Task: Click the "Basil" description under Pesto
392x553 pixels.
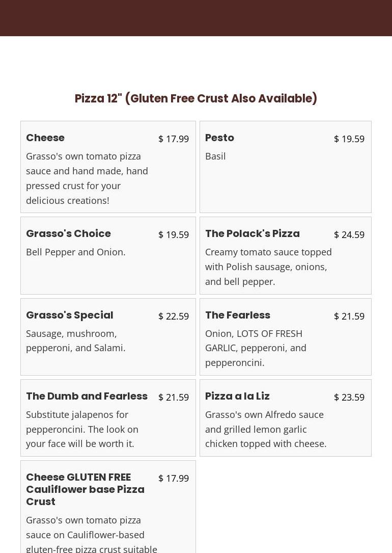Action: pyautogui.click(x=215, y=156)
